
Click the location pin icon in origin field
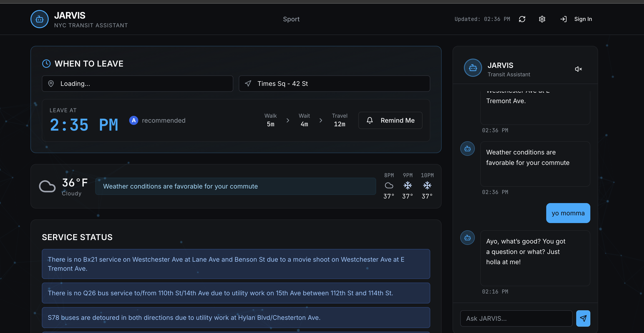(x=51, y=84)
